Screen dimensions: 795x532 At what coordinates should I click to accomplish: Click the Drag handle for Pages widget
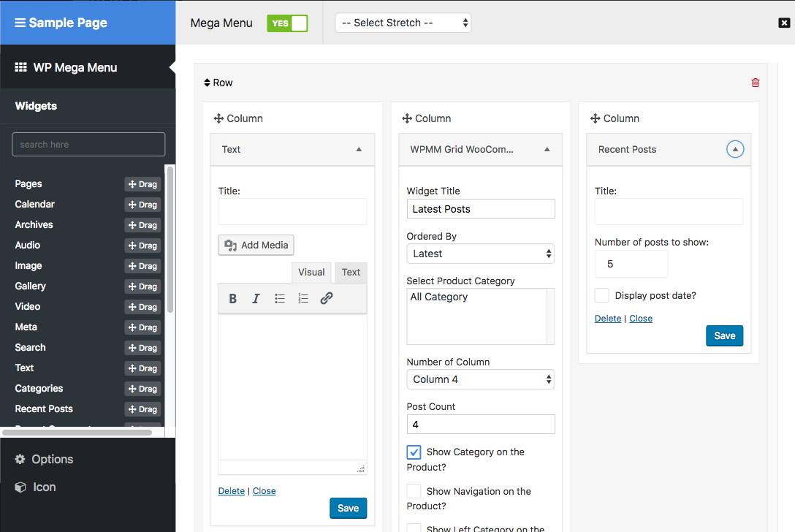[x=143, y=184]
